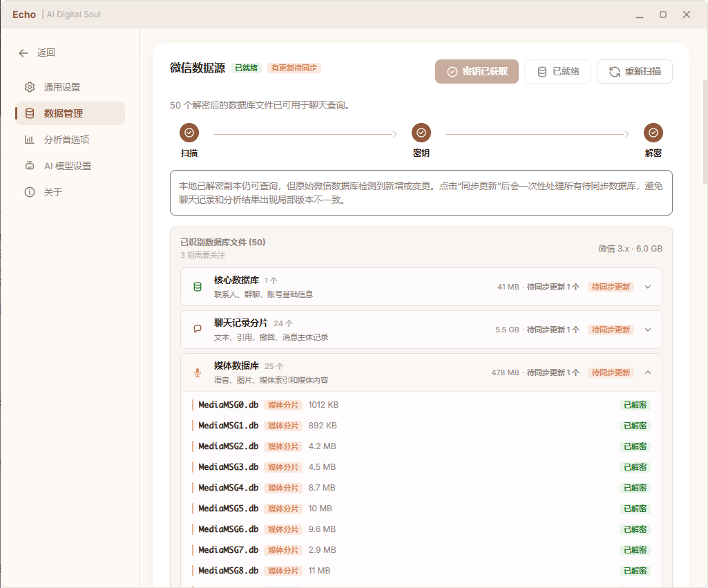This screenshot has height=588, width=708.
Task: Click the info icon beside 关于
Action: [29, 192]
